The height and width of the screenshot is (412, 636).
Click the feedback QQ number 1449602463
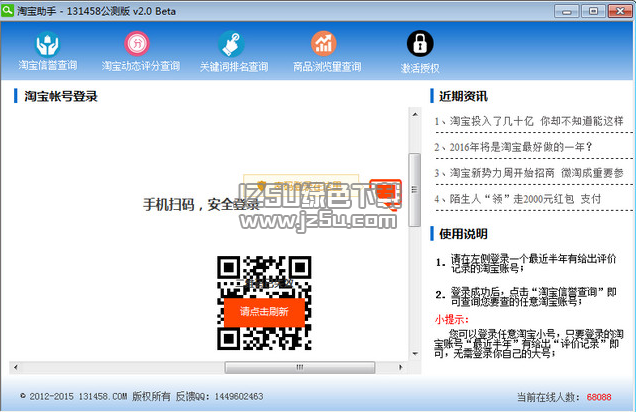click(239, 396)
